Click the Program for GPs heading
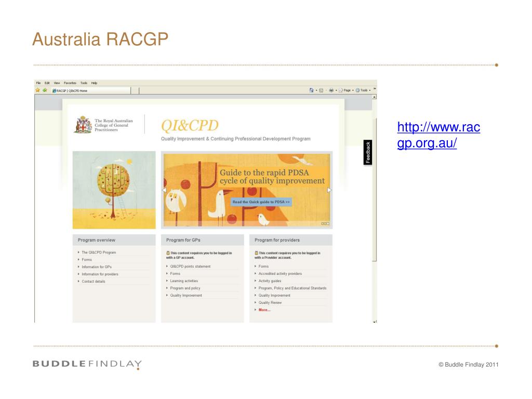Viewport: 532px width, 399px height. [x=183, y=240]
